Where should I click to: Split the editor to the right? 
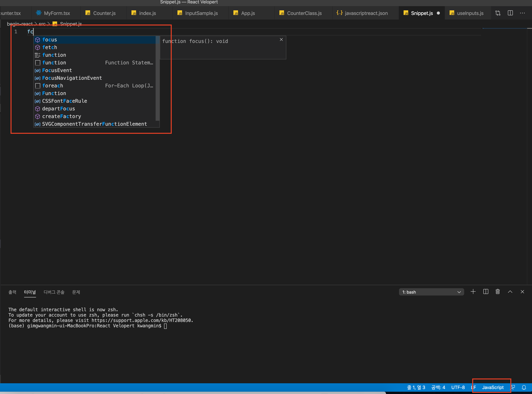pyautogui.click(x=510, y=13)
